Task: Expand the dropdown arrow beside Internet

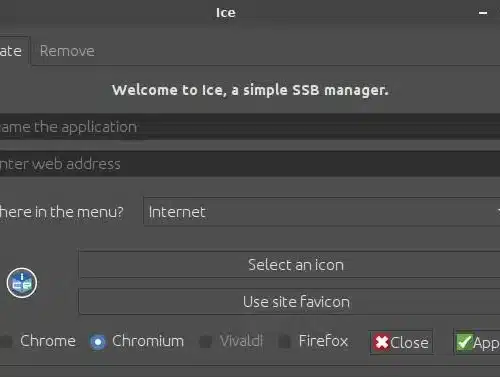Action: (x=498, y=212)
